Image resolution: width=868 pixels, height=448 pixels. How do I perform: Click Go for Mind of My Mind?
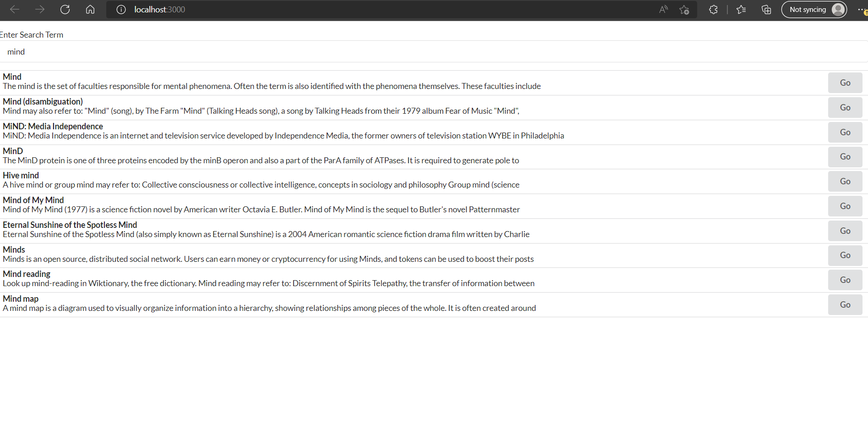(845, 206)
